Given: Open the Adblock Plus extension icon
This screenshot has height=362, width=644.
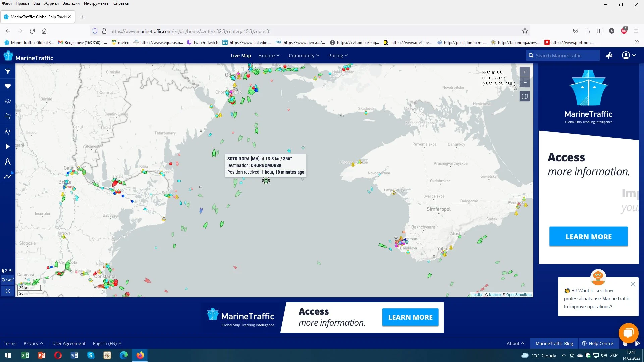Looking at the screenshot, I should (x=624, y=31).
